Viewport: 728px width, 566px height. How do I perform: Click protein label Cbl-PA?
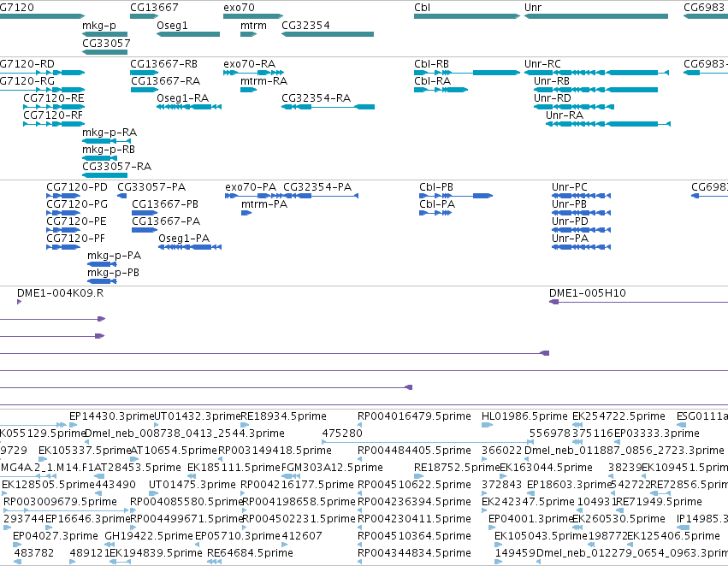coord(437,204)
